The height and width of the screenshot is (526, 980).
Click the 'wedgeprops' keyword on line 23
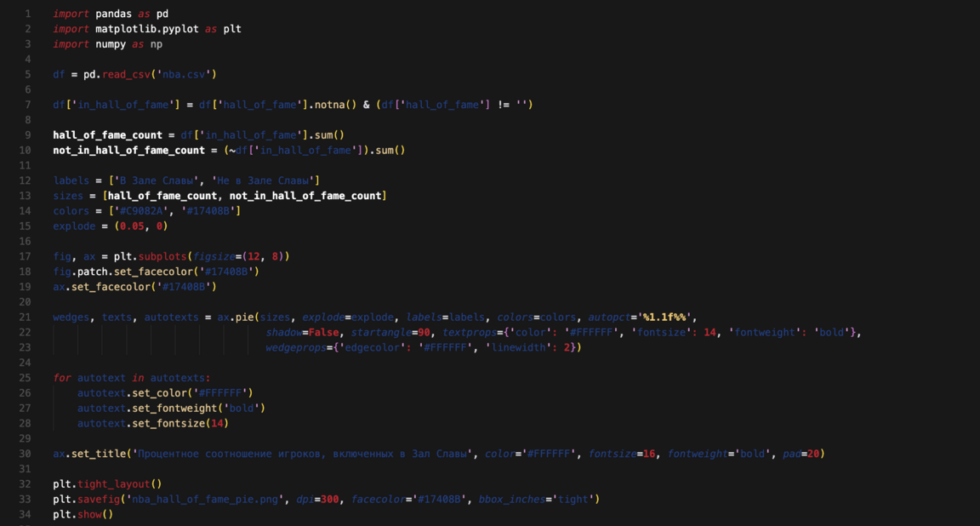pyautogui.click(x=296, y=348)
